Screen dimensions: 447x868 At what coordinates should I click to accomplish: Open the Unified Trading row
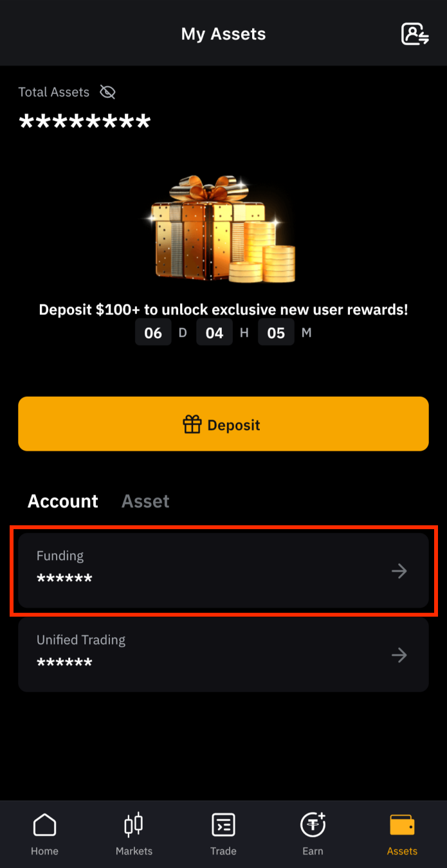(223, 655)
